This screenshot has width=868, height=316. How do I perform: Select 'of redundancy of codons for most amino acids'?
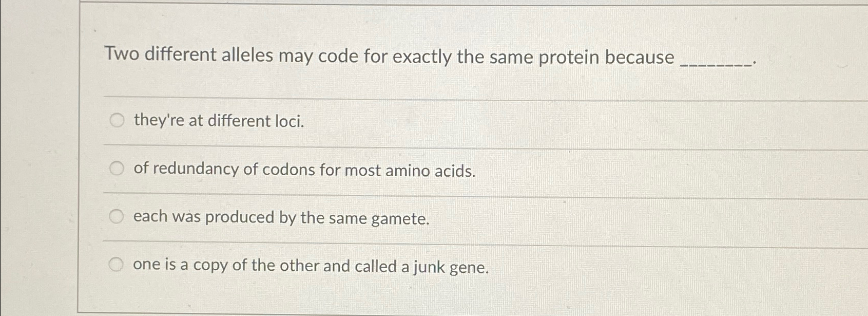(x=117, y=168)
